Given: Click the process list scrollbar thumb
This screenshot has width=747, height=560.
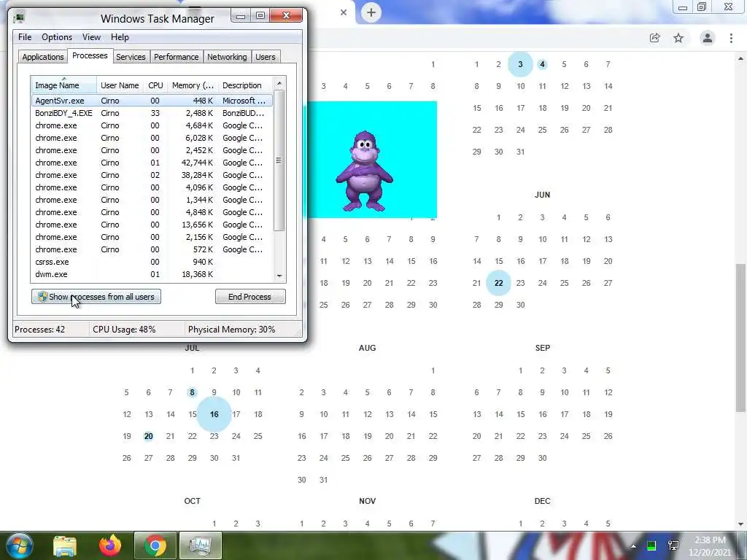Looking at the screenshot, I should click(279, 160).
